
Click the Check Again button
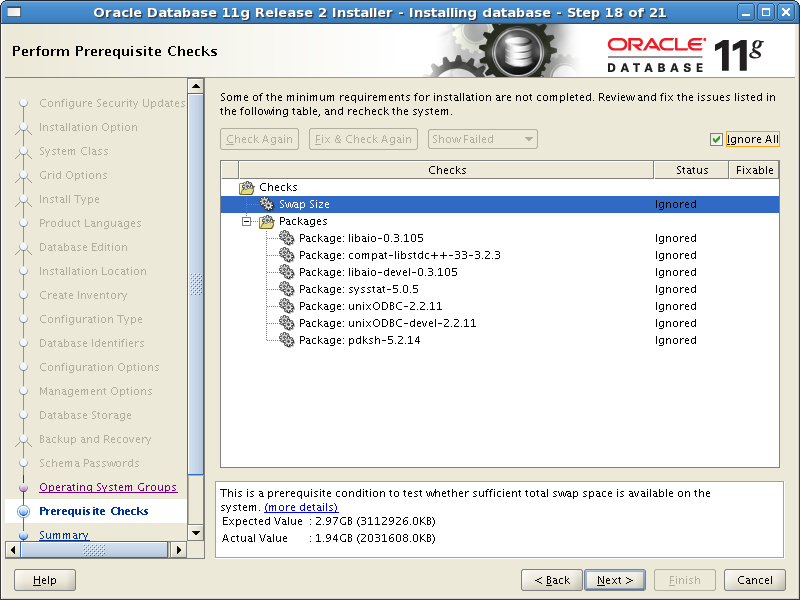pos(260,139)
